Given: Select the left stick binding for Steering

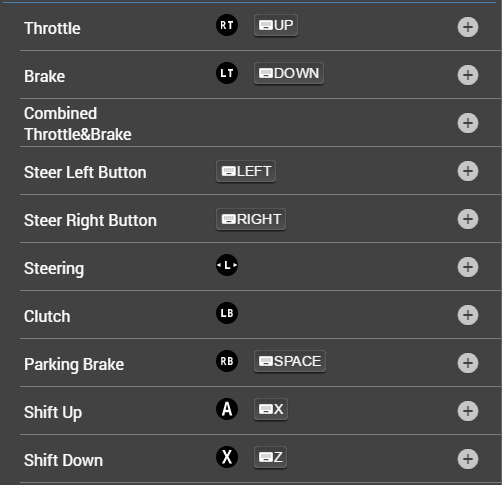Looking at the screenshot, I should (x=227, y=265).
